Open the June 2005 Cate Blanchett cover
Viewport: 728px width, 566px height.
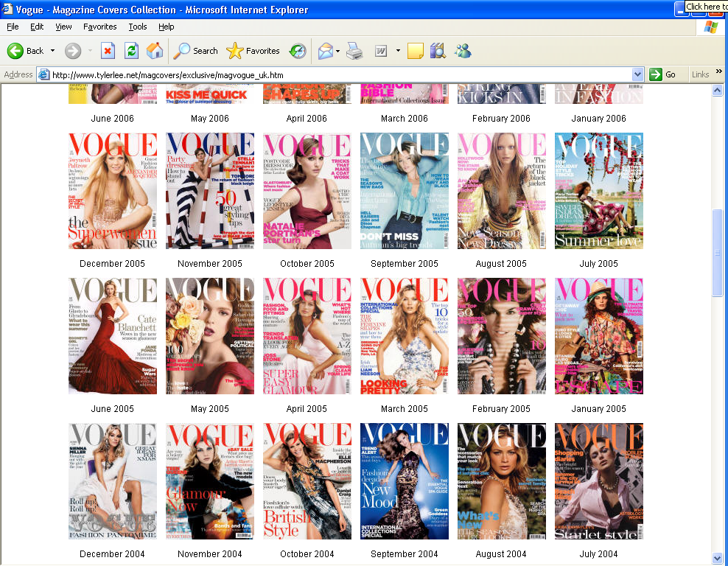[x=112, y=336]
